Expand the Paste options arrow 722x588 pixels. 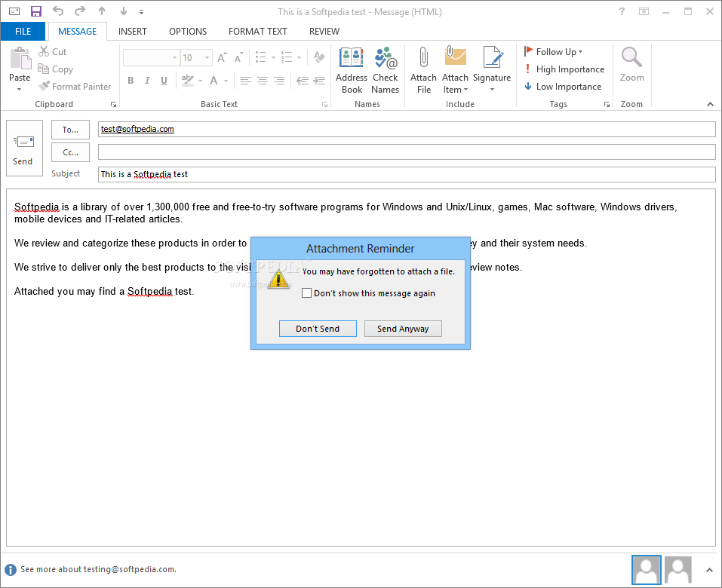tap(20, 89)
